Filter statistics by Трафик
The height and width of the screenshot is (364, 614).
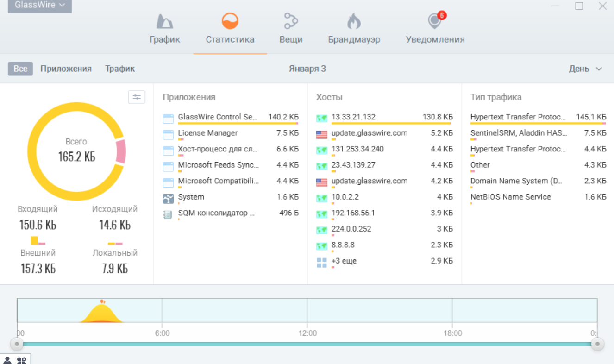click(x=120, y=69)
